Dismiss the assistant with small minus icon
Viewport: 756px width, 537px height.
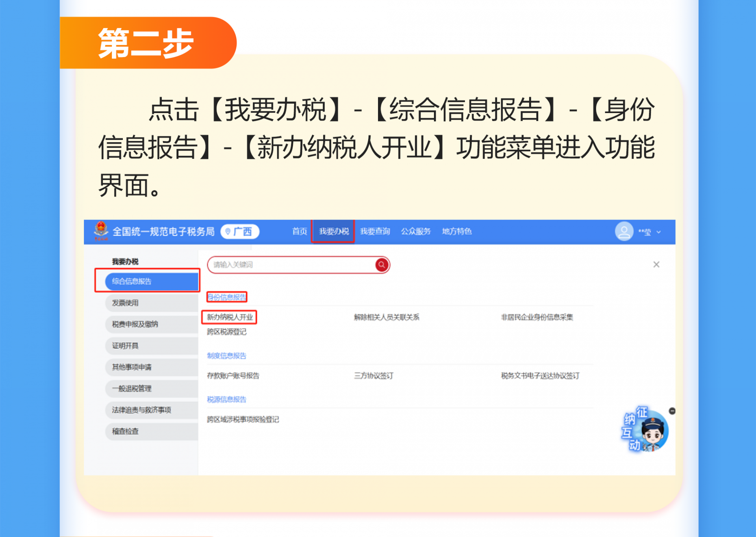[672, 411]
